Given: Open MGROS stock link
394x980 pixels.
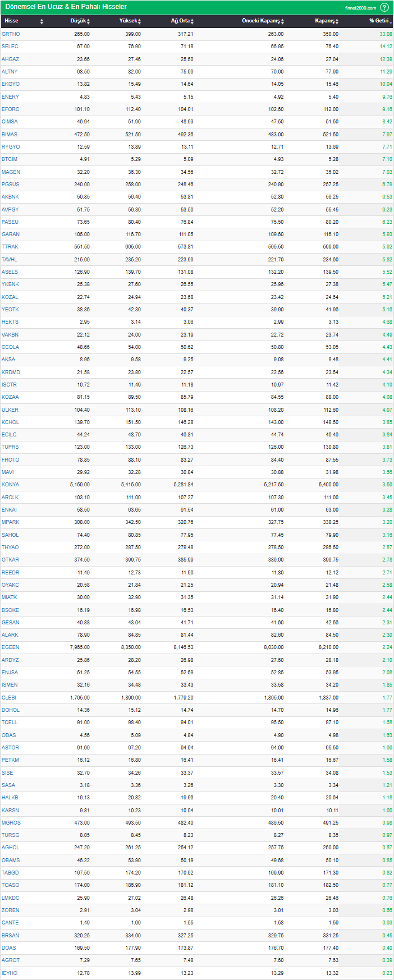Looking at the screenshot, I should [11, 823].
